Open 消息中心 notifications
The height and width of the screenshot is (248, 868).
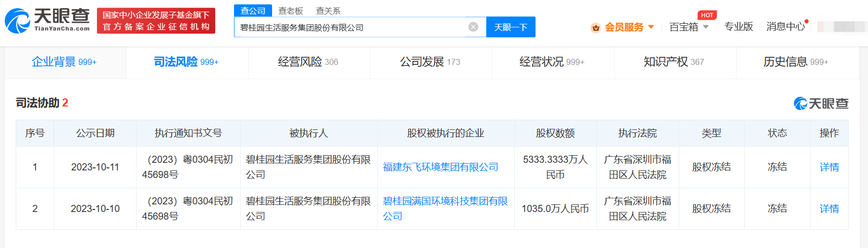[x=786, y=27]
